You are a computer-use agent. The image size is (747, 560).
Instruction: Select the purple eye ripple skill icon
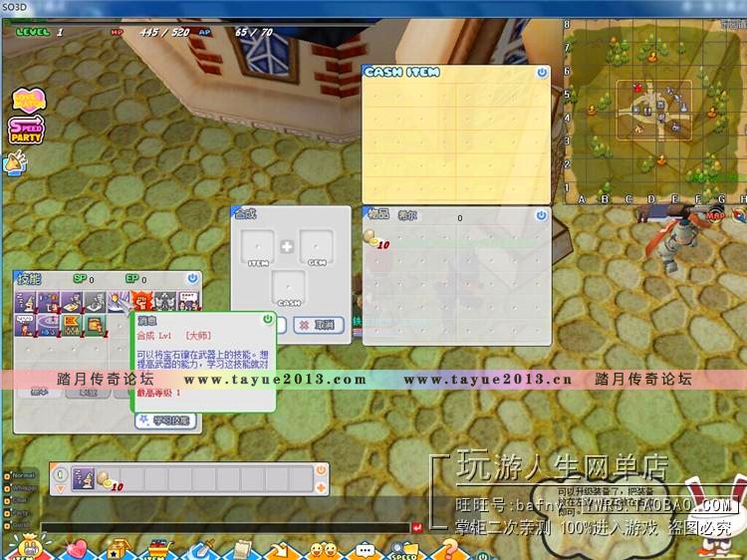[x=49, y=326]
